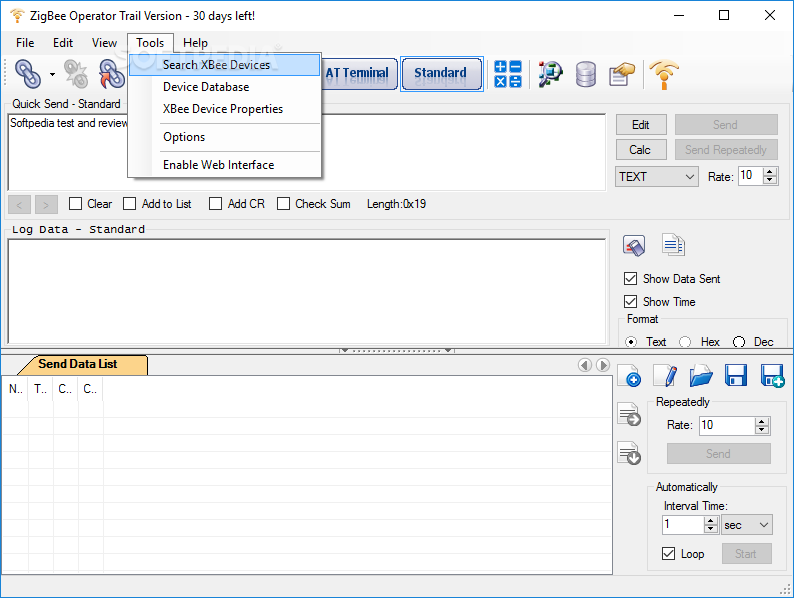The image size is (794, 598).
Task: Click the clear log eraser icon
Action: (634, 246)
